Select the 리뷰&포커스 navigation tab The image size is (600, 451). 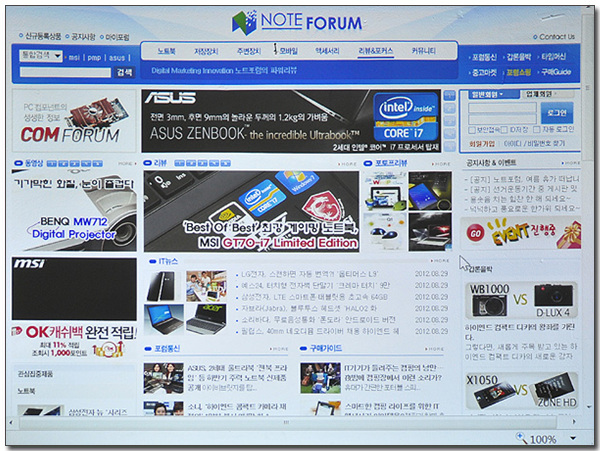(x=375, y=51)
